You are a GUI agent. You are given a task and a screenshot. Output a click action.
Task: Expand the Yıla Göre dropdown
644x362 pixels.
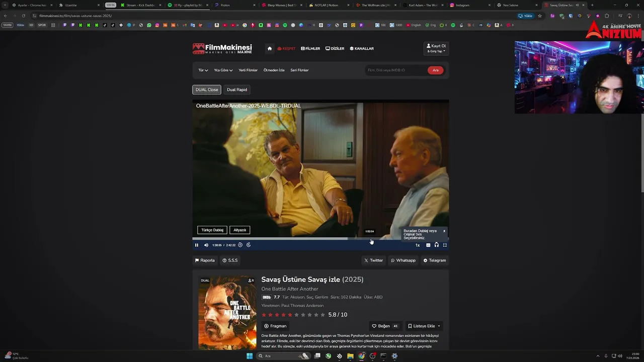click(x=223, y=70)
